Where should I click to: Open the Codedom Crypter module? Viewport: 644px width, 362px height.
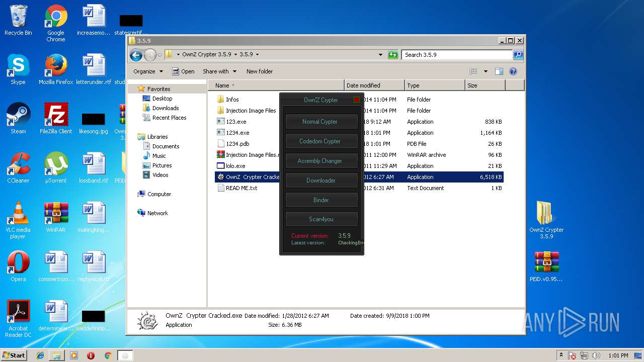coord(321,141)
